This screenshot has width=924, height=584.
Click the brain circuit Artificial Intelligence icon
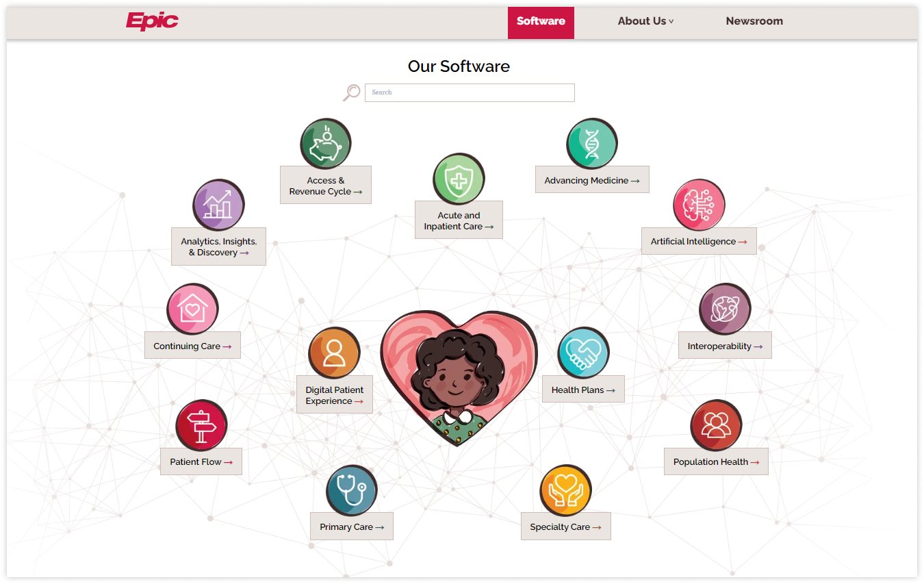pos(699,205)
